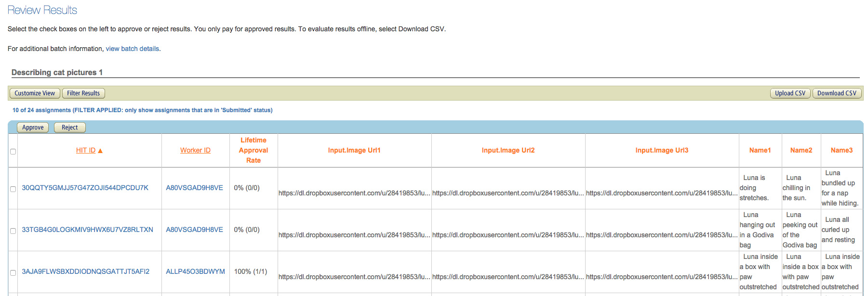Check the box for HIT 30QQTY5GMJJ57G47ZOJI544DPCDU7K
868x296 pixels.
click(x=13, y=189)
